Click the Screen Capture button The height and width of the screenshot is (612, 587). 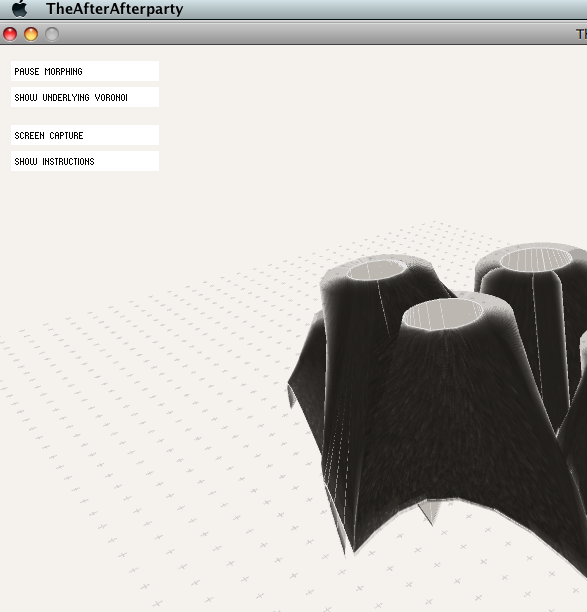pyautogui.click(x=85, y=135)
